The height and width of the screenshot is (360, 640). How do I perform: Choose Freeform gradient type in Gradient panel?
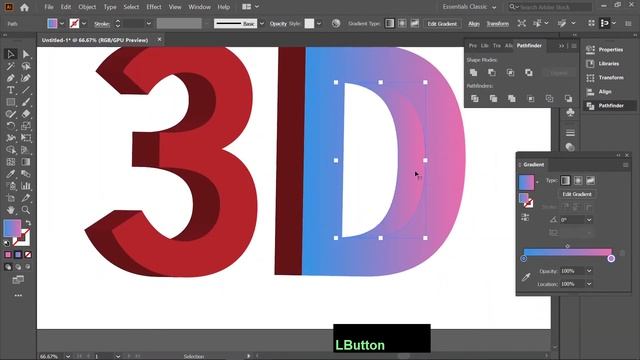[590, 180]
